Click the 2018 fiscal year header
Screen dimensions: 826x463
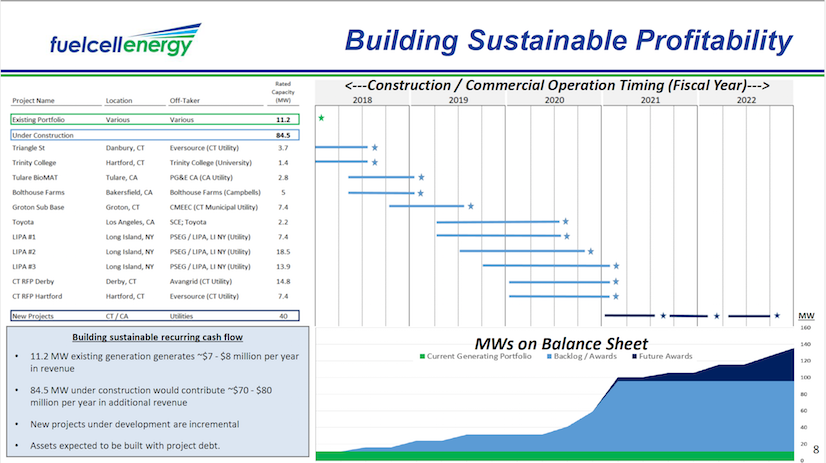(362, 100)
